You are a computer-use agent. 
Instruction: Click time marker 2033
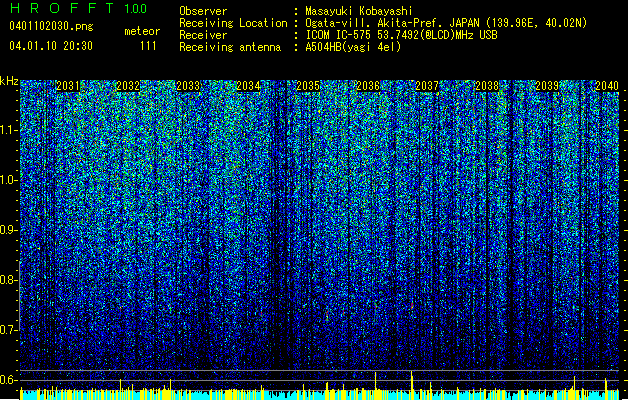coord(188,86)
